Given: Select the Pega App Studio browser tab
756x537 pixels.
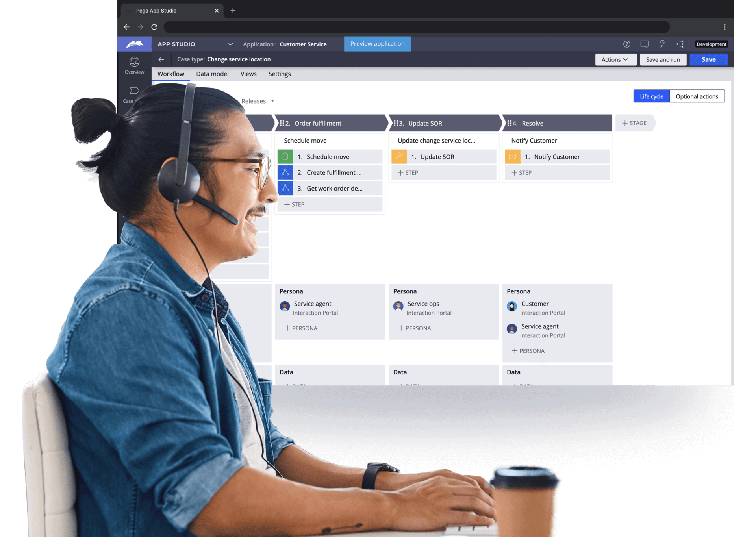Looking at the screenshot, I should click(x=172, y=11).
